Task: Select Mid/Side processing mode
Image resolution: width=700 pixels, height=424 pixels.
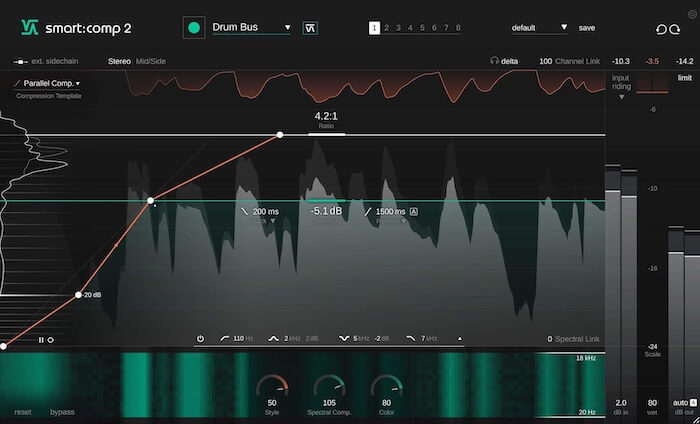Action: tap(151, 62)
